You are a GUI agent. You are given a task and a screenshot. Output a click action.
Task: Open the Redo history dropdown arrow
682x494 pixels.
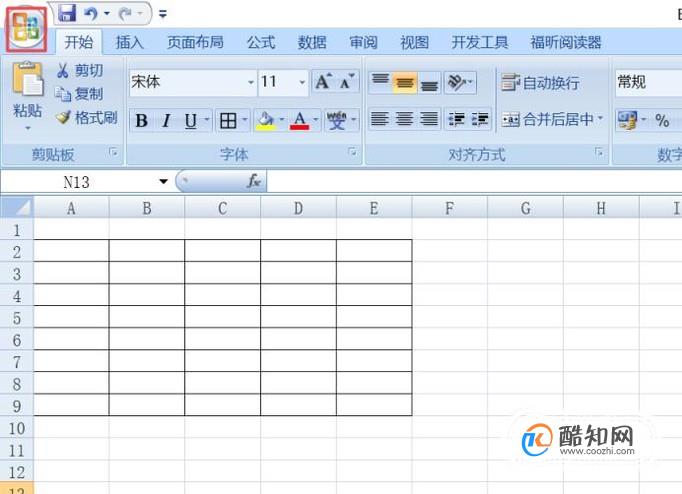tap(140, 14)
